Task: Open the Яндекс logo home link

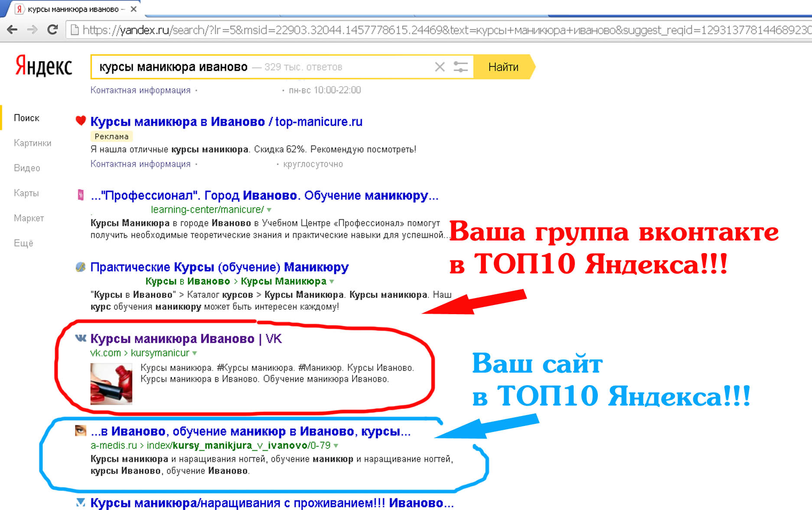Action: [x=44, y=66]
